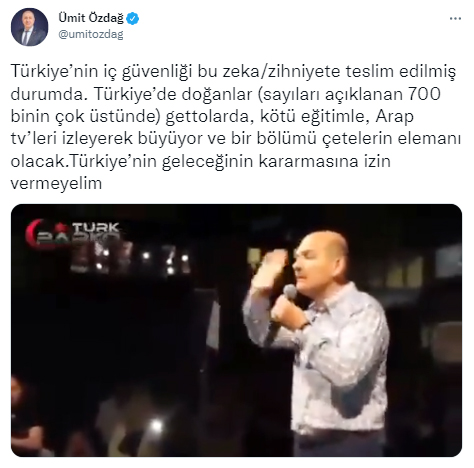
Task: Click the string lights in video background
Action: point(142,258)
